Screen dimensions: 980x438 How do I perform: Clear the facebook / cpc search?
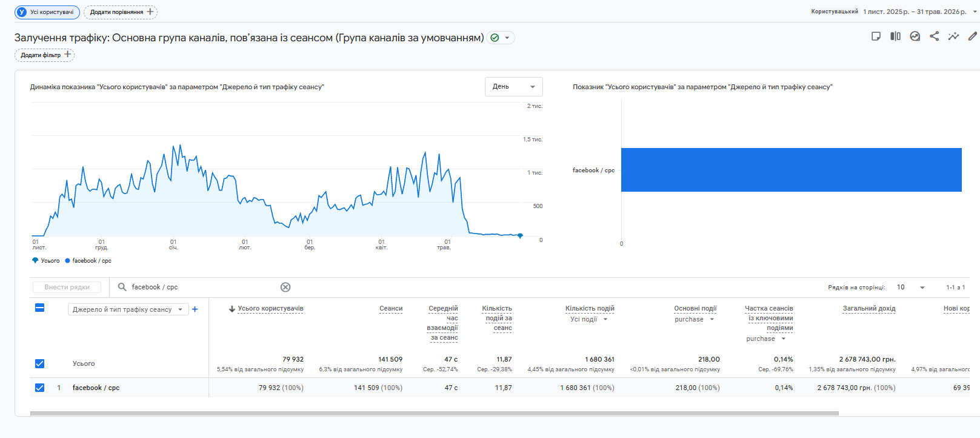point(285,287)
